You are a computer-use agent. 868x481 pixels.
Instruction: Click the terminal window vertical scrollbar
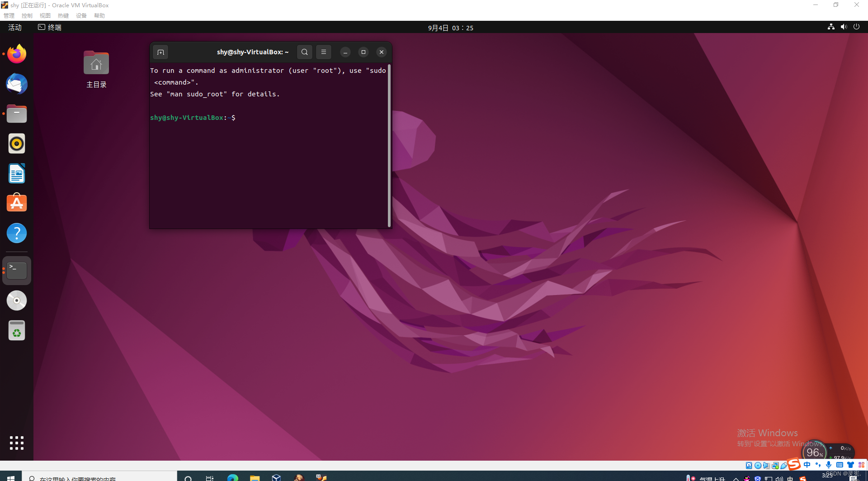(389, 145)
